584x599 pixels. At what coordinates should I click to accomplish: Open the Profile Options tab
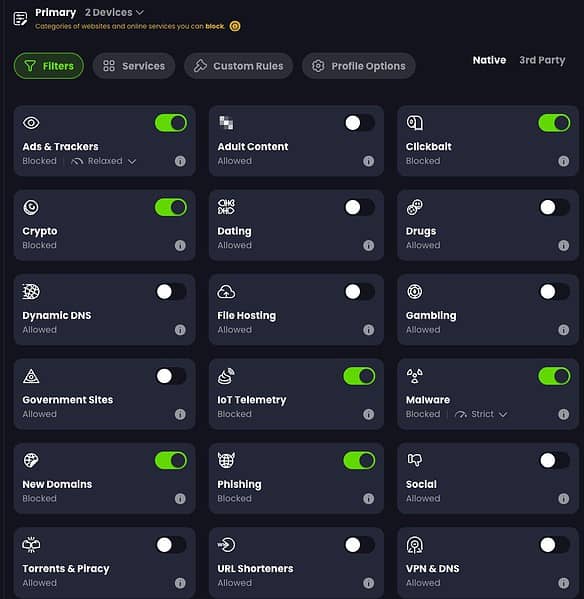[359, 66]
